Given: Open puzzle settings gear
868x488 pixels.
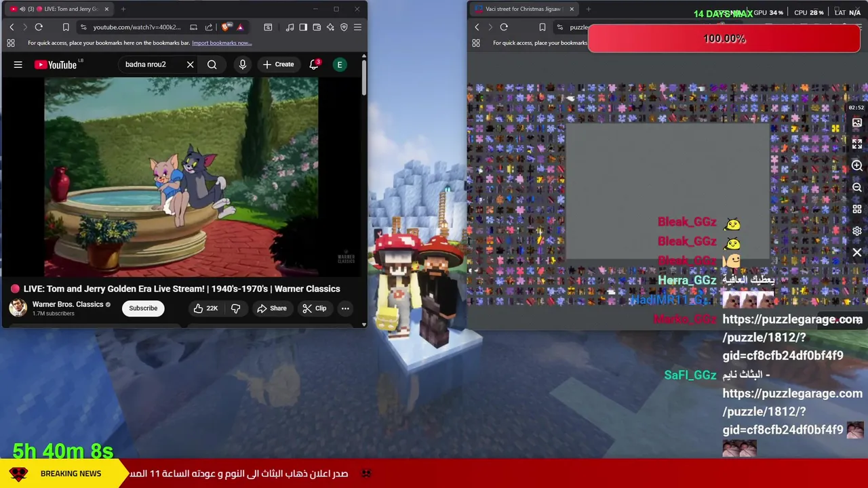Looking at the screenshot, I should tap(857, 231).
